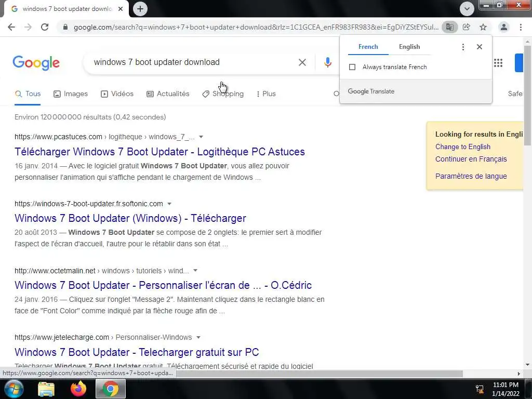
Task: Switch translation to English
Action: click(x=409, y=47)
